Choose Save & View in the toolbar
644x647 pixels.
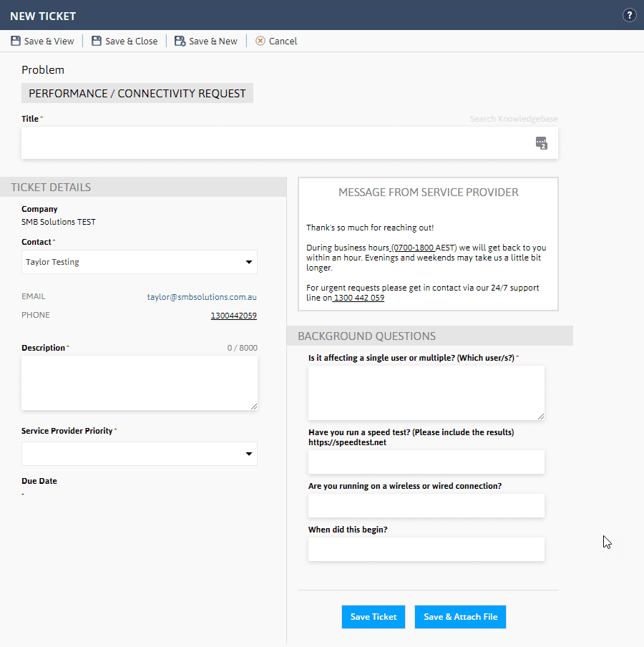[x=42, y=41]
